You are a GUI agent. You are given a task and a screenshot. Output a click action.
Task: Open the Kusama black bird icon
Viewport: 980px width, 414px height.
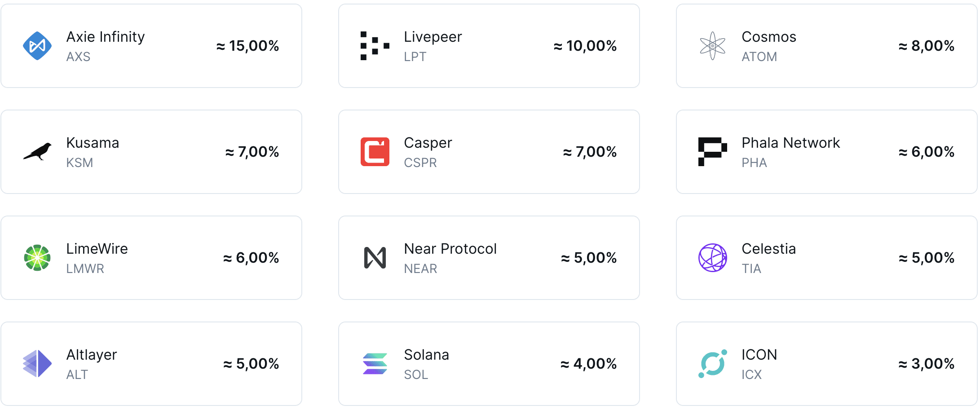point(37,152)
